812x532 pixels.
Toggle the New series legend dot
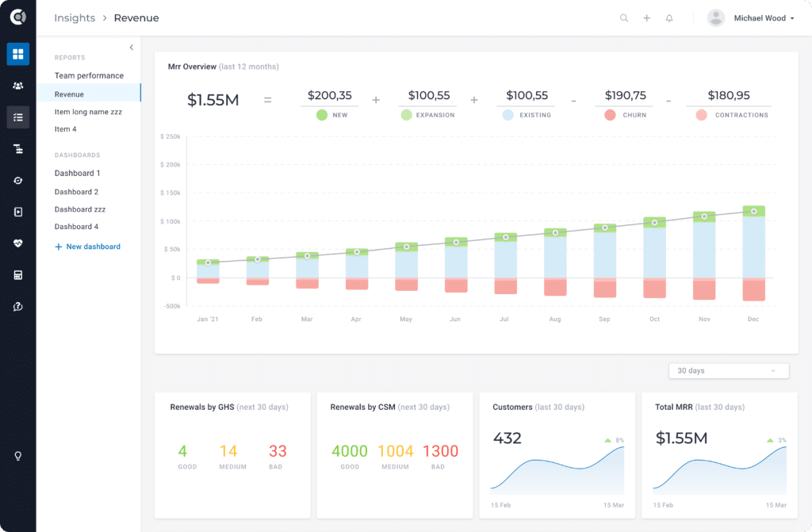pyautogui.click(x=321, y=115)
